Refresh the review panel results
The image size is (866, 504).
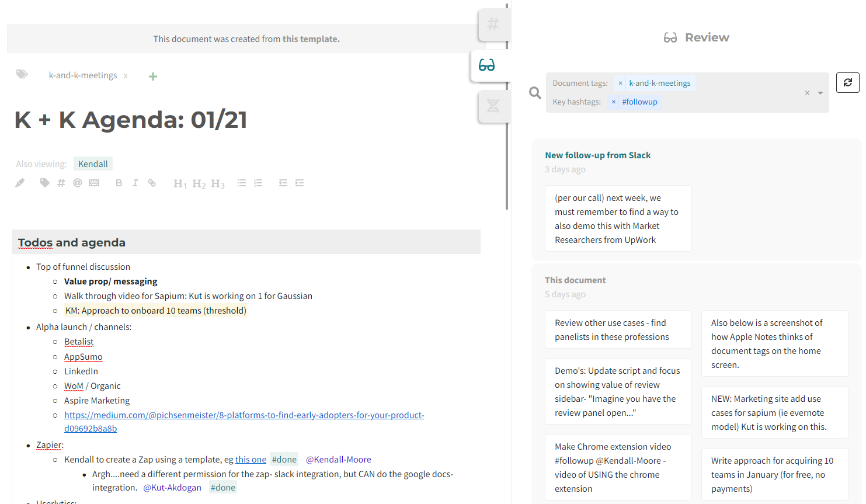847,82
